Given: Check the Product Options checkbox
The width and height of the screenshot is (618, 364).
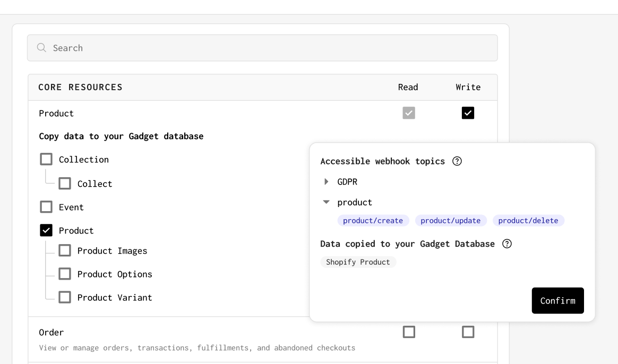Looking at the screenshot, I should pos(65,274).
